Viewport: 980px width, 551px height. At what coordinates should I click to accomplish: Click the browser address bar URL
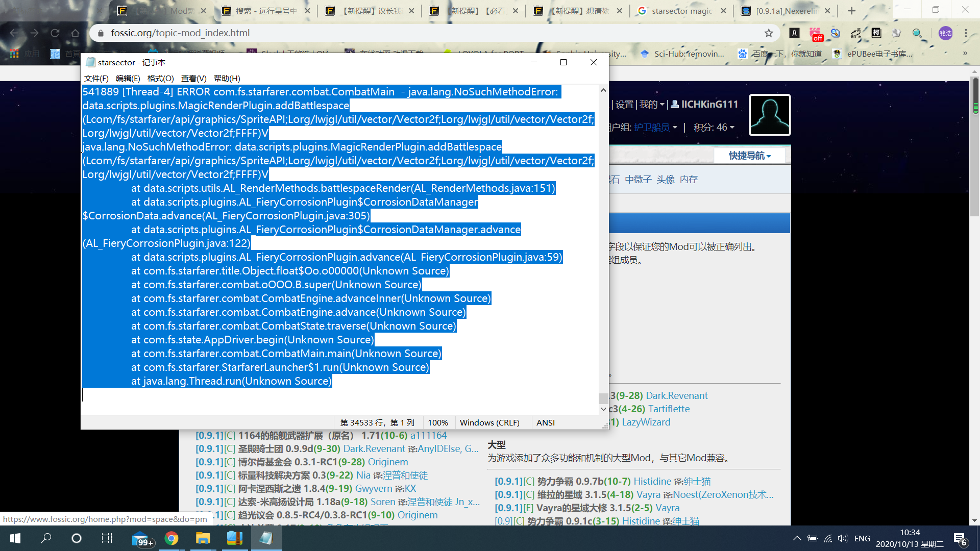point(180,33)
